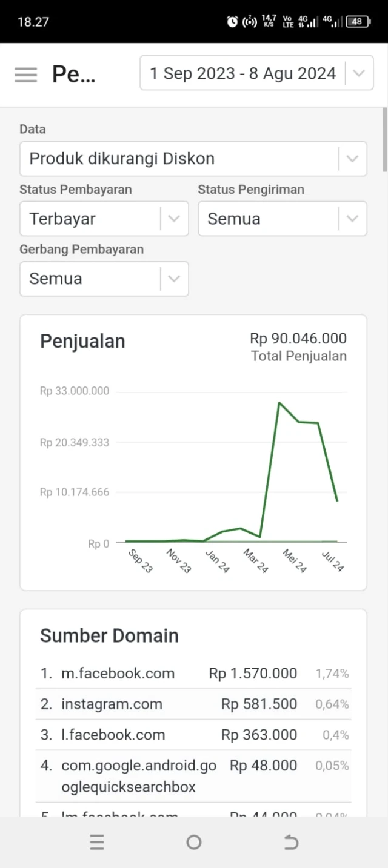Tap the Android recent apps icon
388x868 pixels.
(x=97, y=843)
